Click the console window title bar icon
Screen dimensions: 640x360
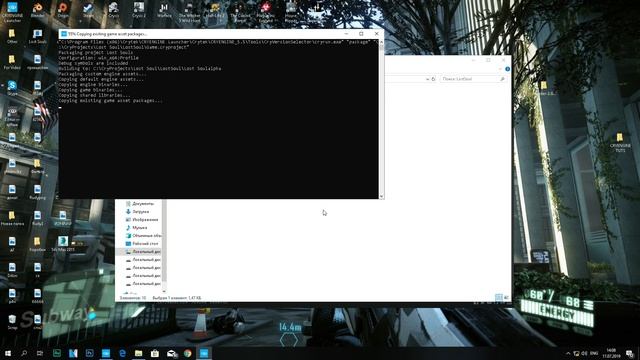click(x=64, y=34)
